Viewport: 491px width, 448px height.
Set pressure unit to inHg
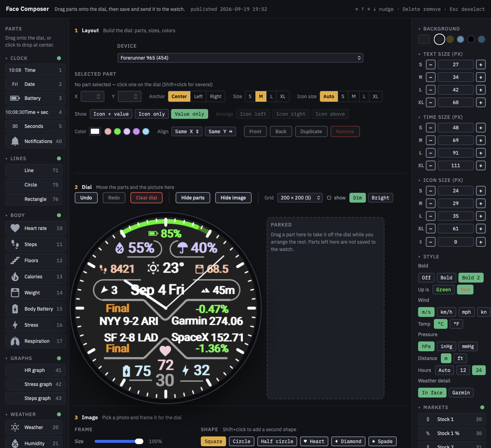click(446, 347)
